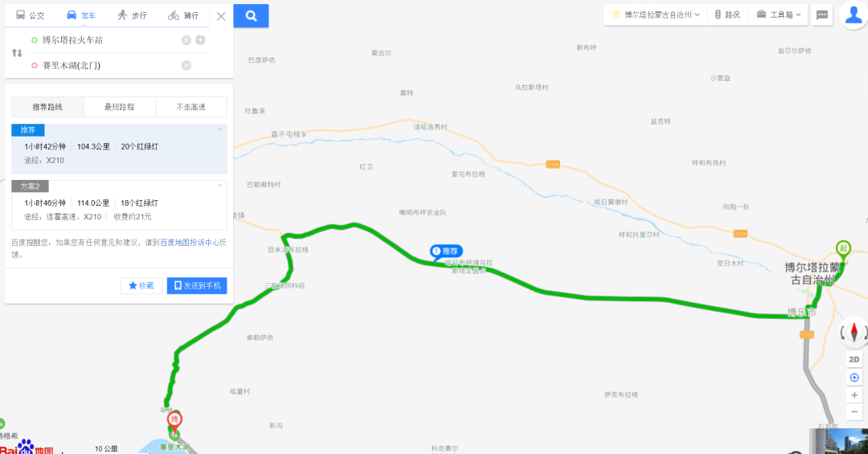Zoom in the map with plus
The height and width of the screenshot is (454, 868).
854,395
